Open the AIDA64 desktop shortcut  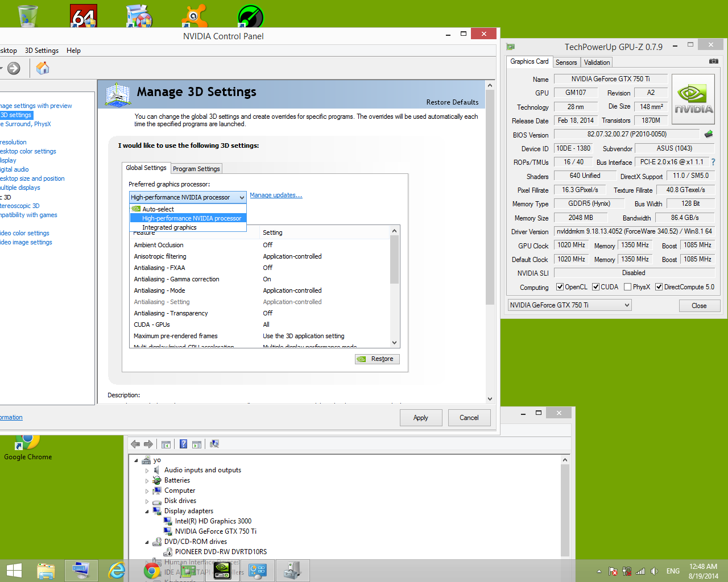(x=84, y=16)
